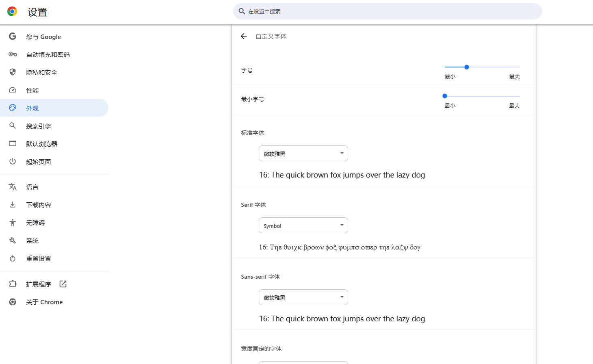The width and height of the screenshot is (593, 364).
Task: Select 外观 in the sidebar
Action: point(54,108)
